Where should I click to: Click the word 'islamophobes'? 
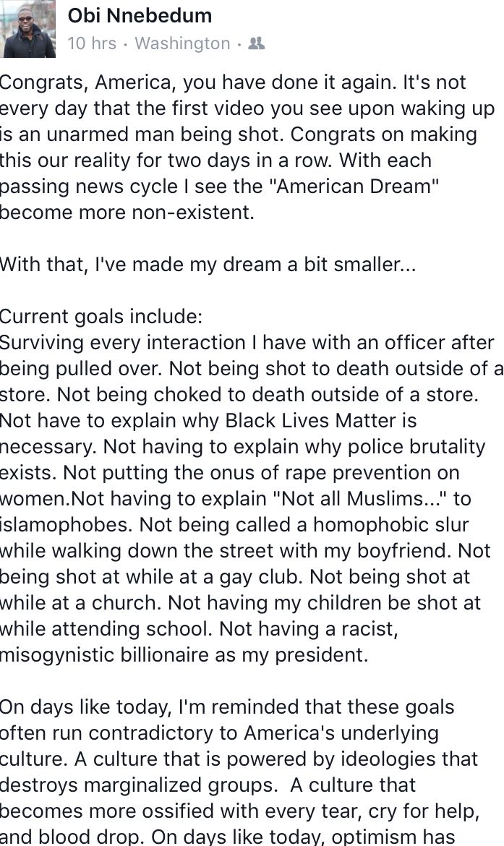click(67, 525)
